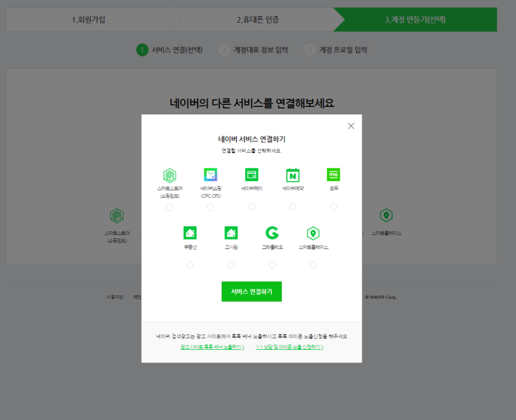
Task: Select sub-step 계정 프로필 입력
Action: [336, 50]
